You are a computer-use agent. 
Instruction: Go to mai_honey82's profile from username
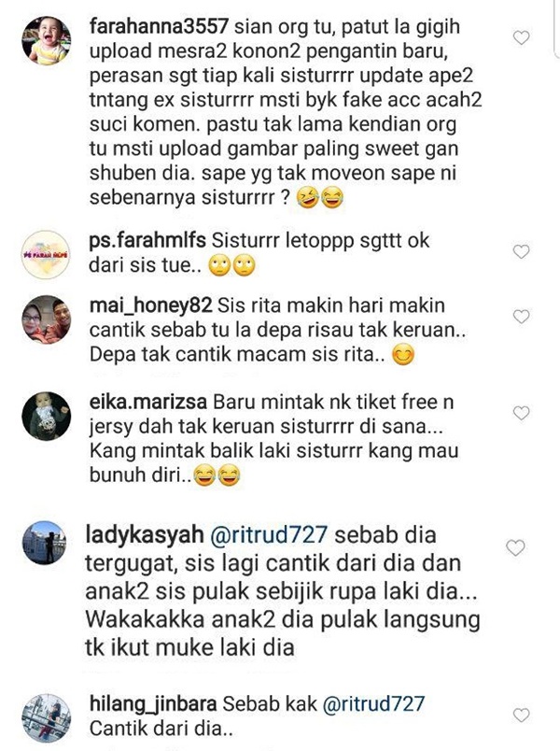[x=150, y=305]
